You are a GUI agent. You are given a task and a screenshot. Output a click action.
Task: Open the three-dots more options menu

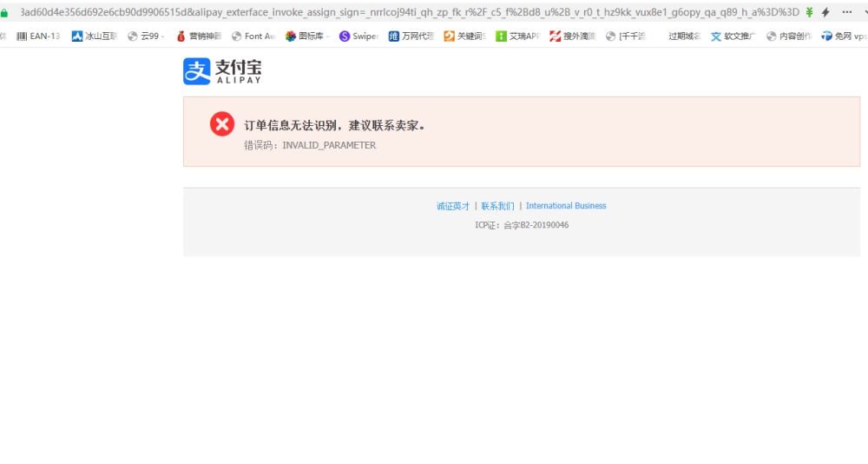847,11
